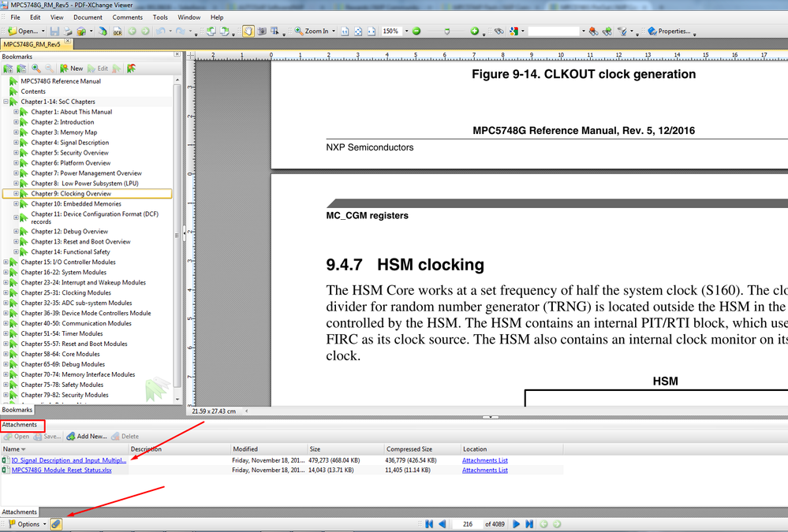This screenshot has height=532, width=788.
Task: Click the Actual Size page icon
Action: 345,32
